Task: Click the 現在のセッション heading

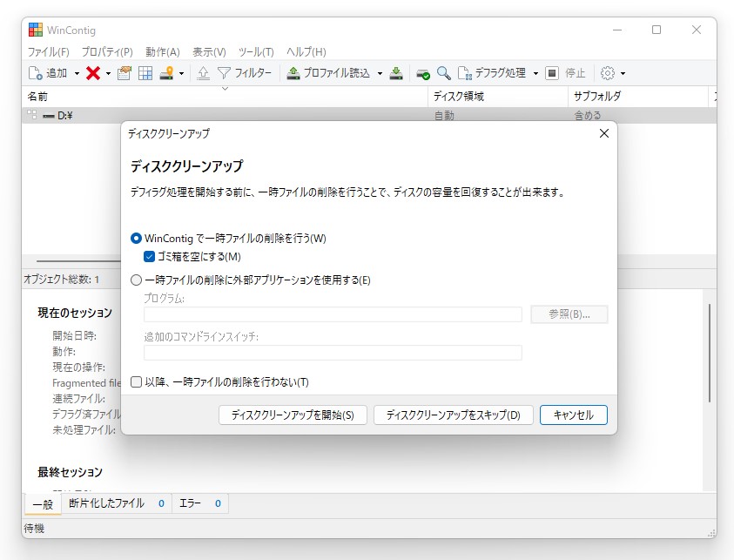Action: [75, 313]
